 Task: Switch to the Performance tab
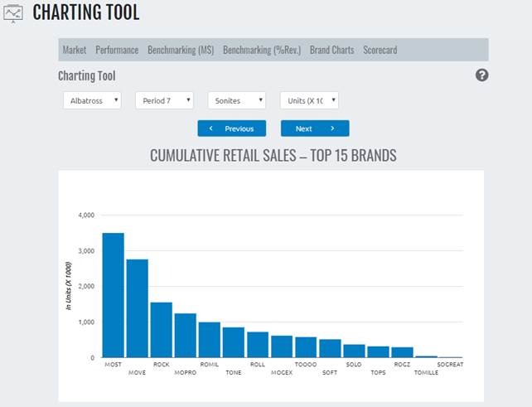(x=117, y=50)
